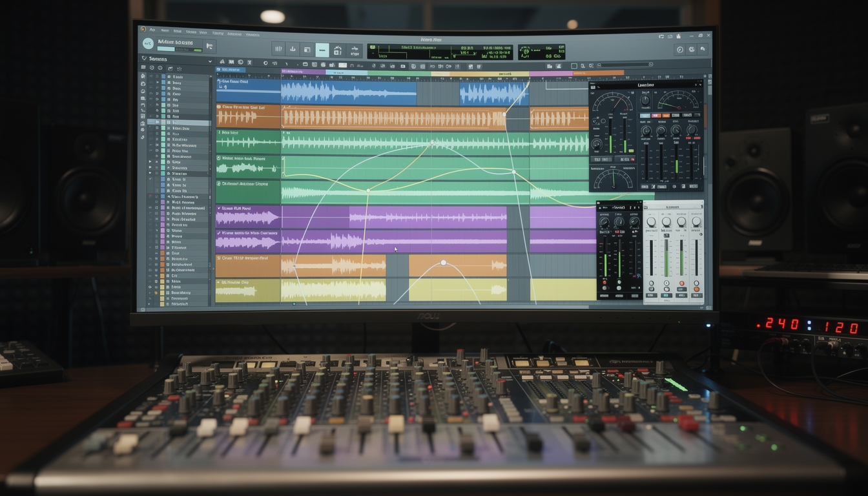Collapse the browser panel using its header chevron
Image resolution: width=868 pixels, height=496 pixels.
(x=210, y=61)
